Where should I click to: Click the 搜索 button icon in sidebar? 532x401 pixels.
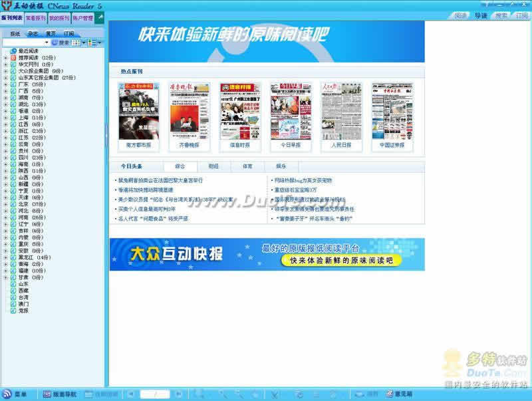55,43
